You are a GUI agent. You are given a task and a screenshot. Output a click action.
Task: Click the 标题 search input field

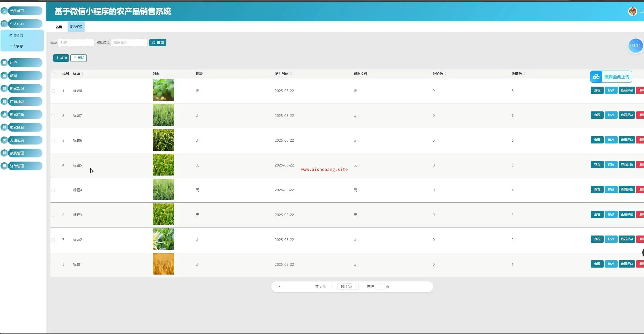[76, 43]
